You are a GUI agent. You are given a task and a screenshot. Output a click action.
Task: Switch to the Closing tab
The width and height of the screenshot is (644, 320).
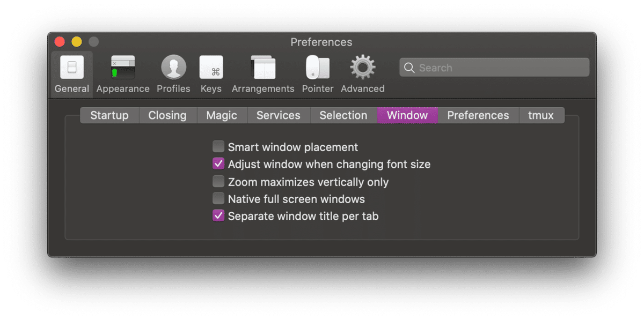pyautogui.click(x=167, y=115)
